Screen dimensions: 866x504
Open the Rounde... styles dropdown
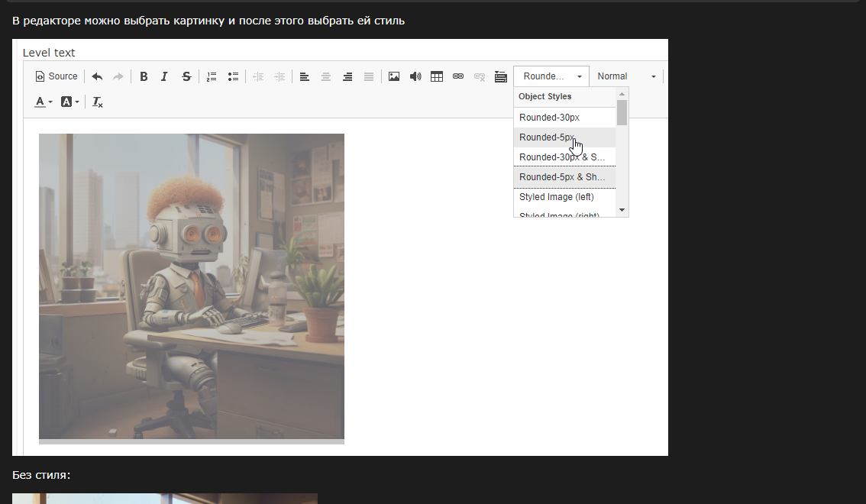(x=551, y=76)
